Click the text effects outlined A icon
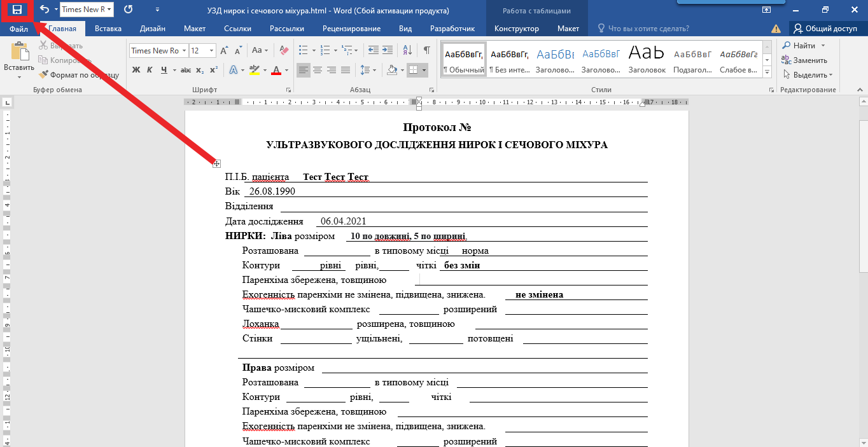The image size is (868, 447). click(x=234, y=70)
